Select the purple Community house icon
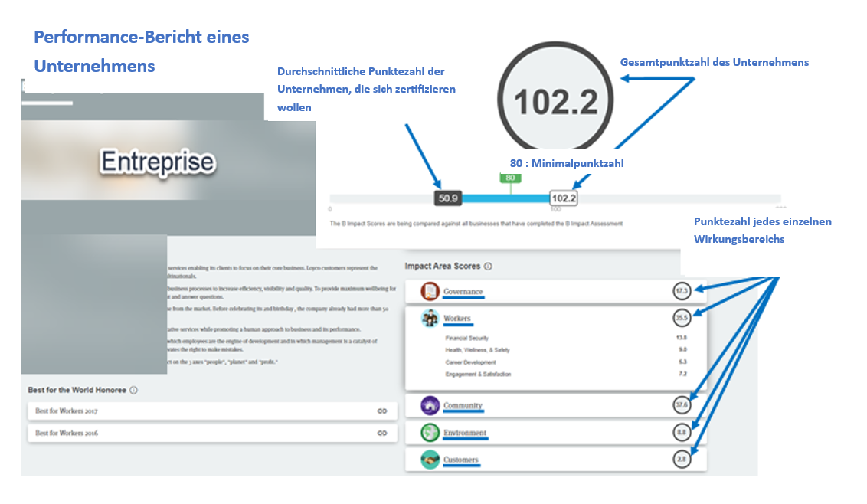 430,405
